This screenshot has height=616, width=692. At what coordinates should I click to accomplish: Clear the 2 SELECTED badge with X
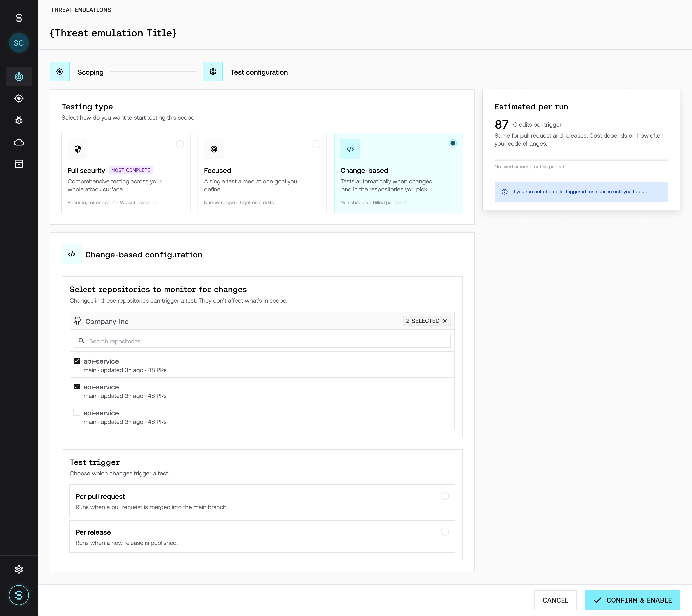(x=445, y=321)
